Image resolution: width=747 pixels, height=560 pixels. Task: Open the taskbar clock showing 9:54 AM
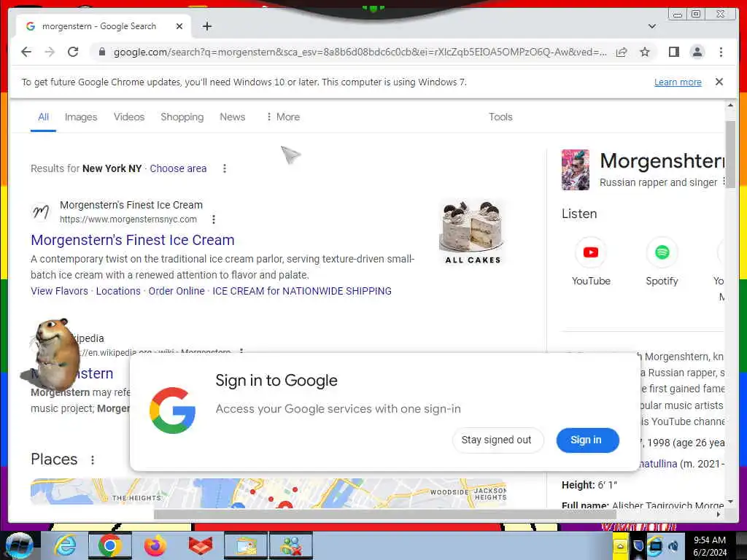pos(709,546)
